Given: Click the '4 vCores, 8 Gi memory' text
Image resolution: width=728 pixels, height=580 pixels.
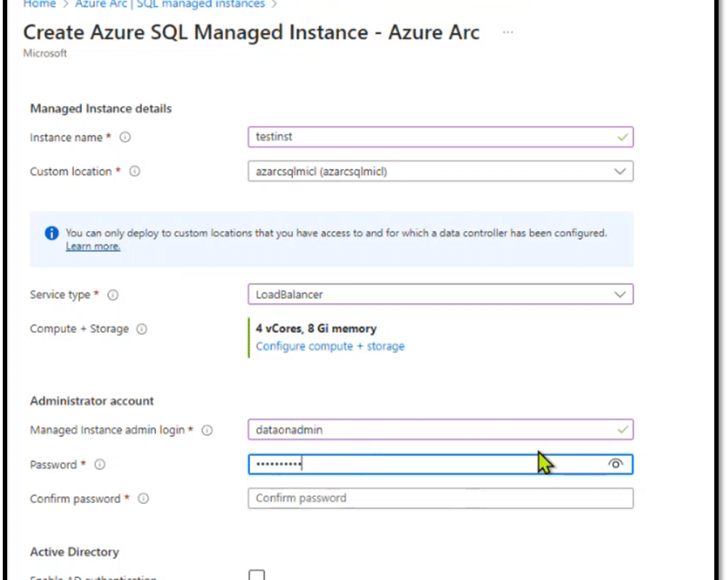Looking at the screenshot, I should coord(316,328).
